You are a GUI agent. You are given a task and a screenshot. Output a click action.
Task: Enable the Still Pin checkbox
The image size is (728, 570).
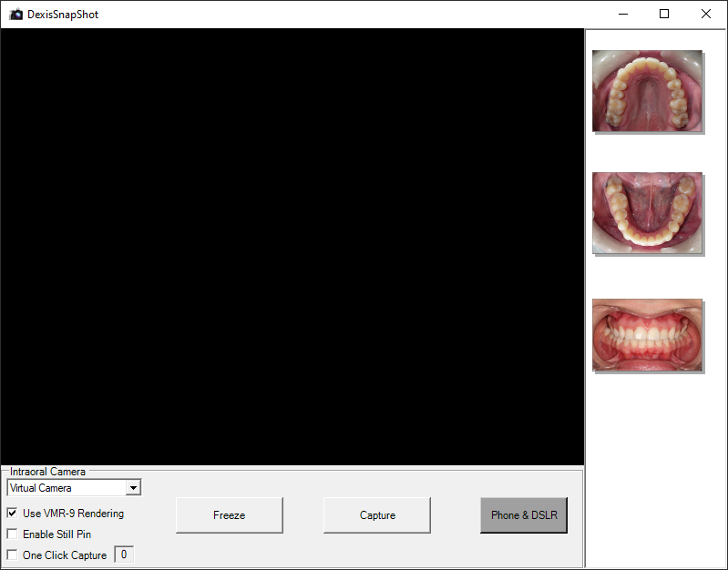click(12, 534)
